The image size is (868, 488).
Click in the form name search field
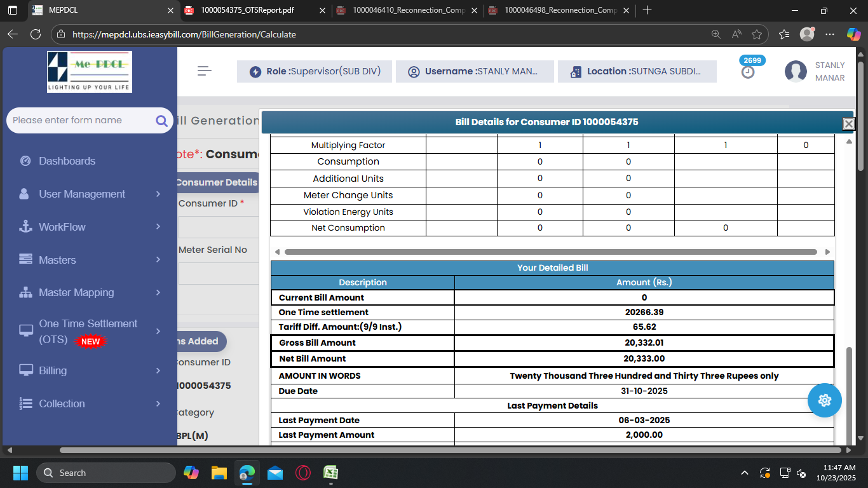click(x=79, y=121)
